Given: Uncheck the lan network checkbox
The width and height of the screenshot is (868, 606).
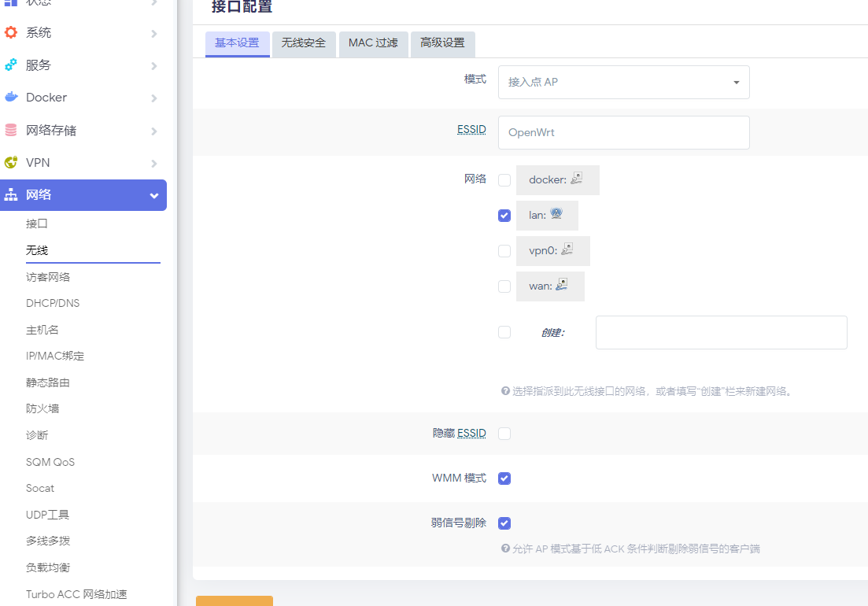Looking at the screenshot, I should pos(504,216).
